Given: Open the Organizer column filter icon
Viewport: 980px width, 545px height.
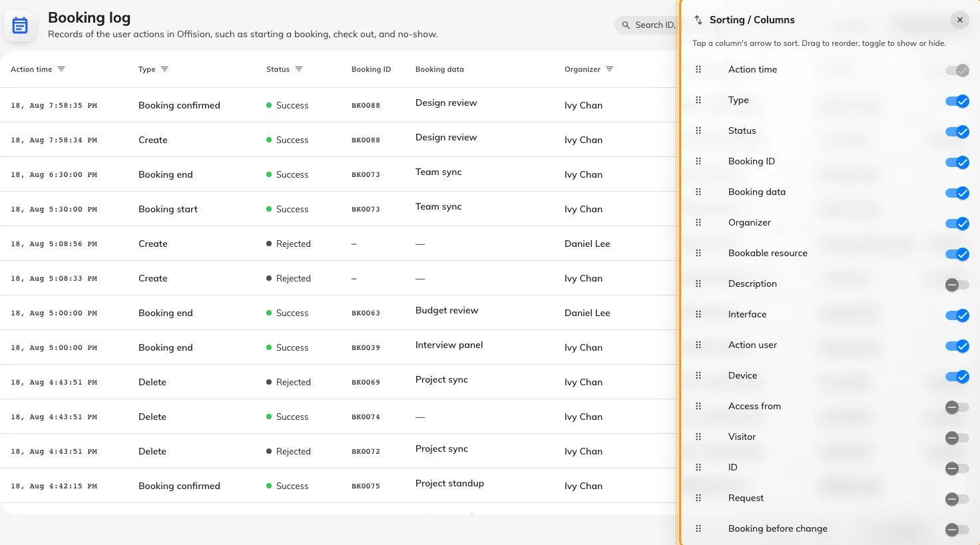Looking at the screenshot, I should coord(609,69).
